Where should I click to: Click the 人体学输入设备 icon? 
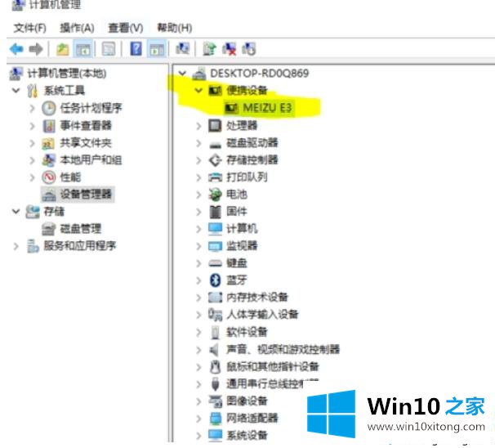216,315
